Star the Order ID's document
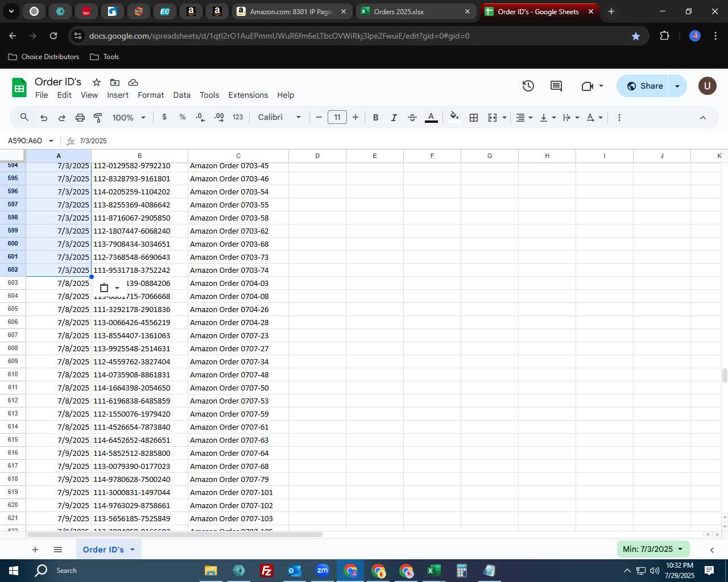The image size is (728, 582). point(97,82)
